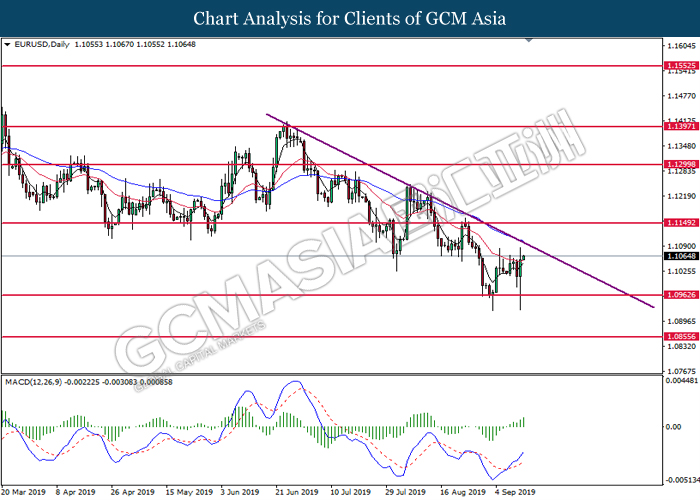Click the 1.08320 price axis value
700x500 pixels.
tap(681, 346)
